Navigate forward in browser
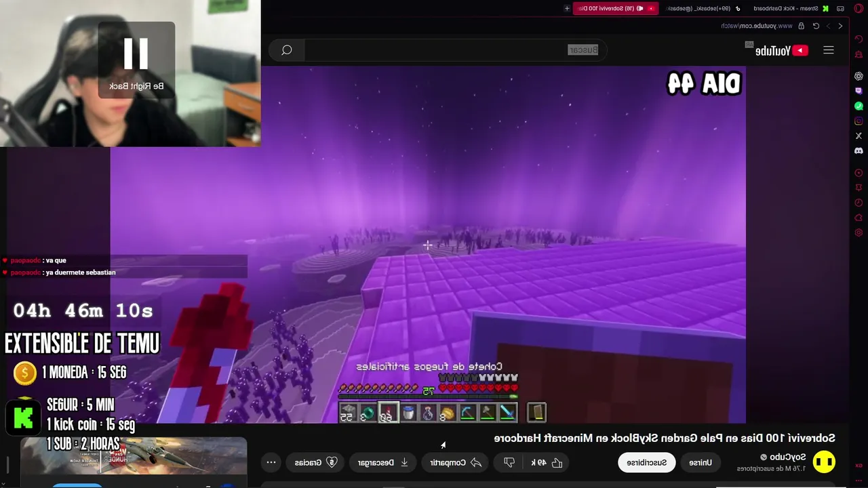Image resolution: width=868 pixels, height=488 pixels. tap(828, 26)
